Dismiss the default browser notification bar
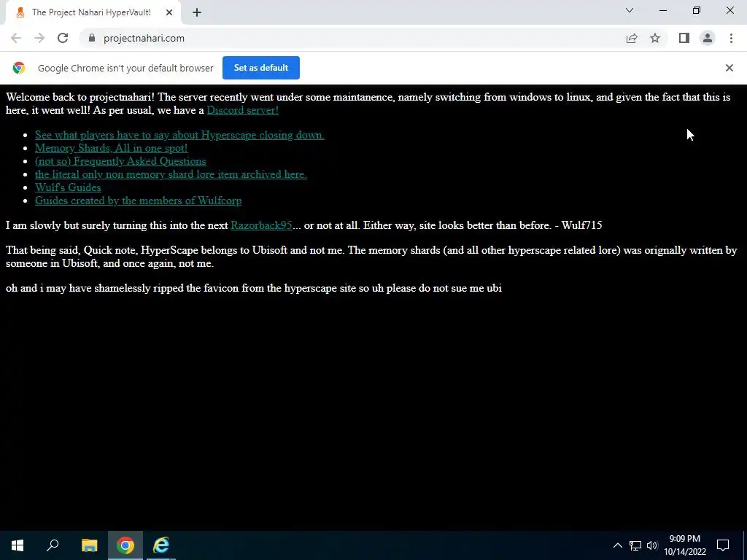Screen dimensions: 747x560 tap(729, 68)
